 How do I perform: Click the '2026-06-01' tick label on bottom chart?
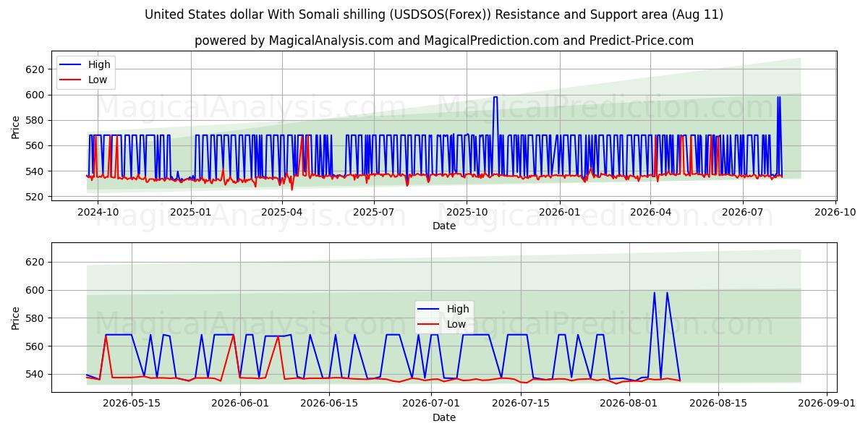(240, 404)
